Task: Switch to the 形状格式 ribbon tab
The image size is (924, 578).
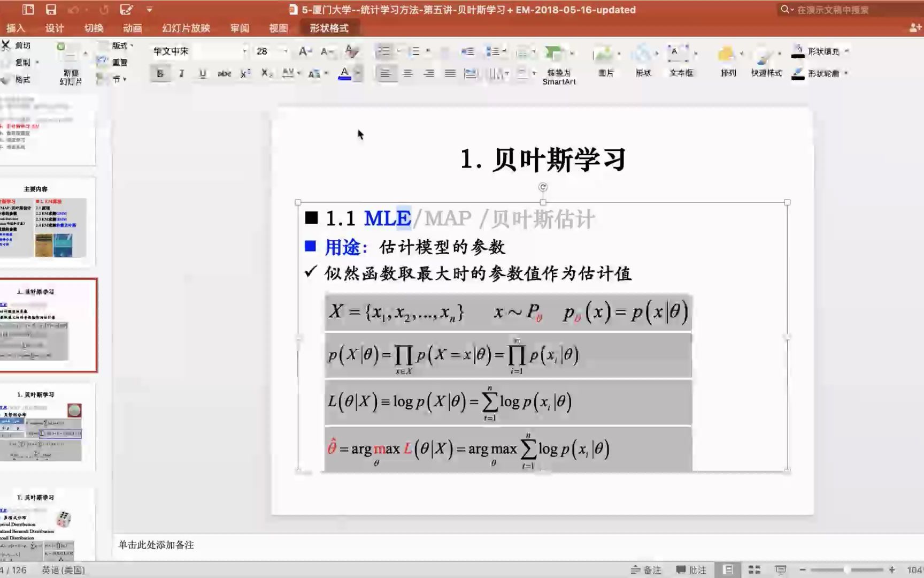Action: 327,28
